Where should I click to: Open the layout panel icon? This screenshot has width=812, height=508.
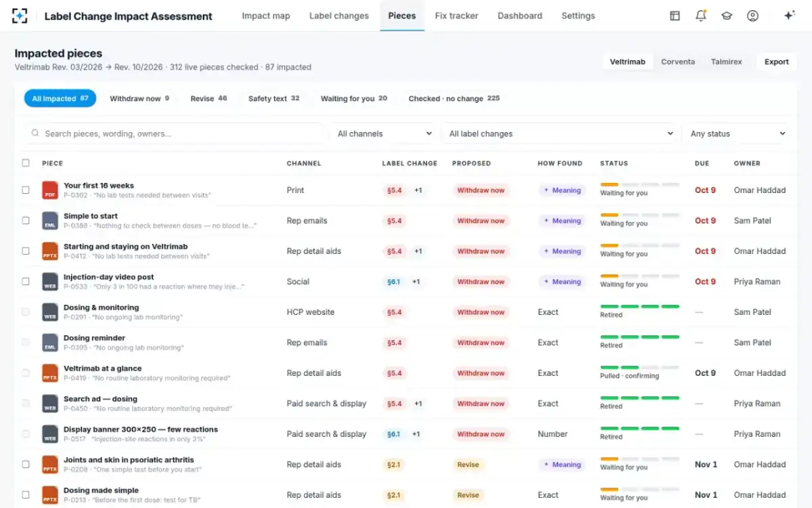(x=675, y=16)
